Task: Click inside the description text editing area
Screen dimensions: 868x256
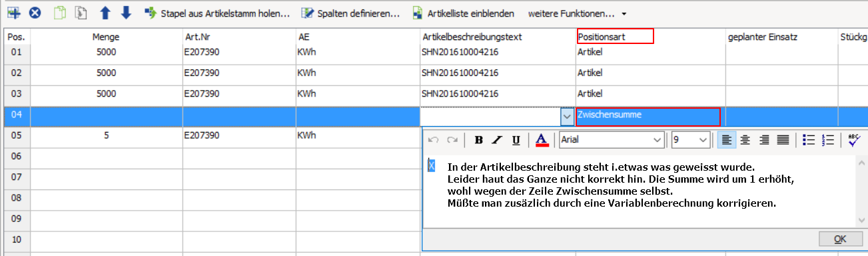Action: point(640,191)
